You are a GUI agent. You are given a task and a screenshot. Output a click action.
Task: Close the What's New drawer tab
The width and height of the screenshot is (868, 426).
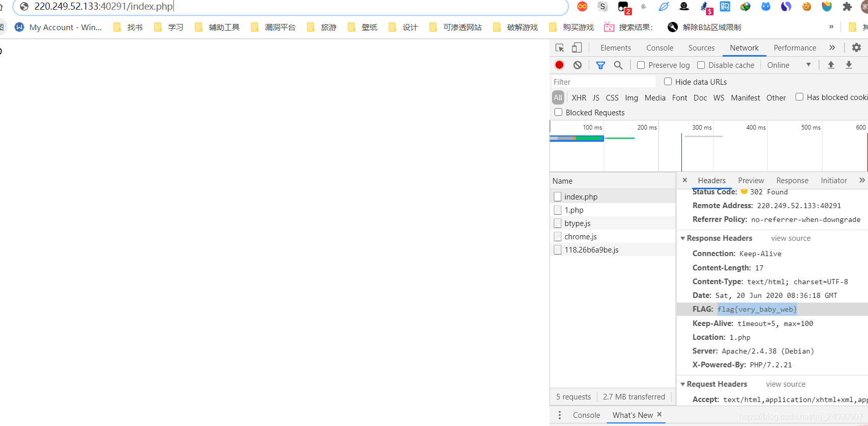[659, 414]
